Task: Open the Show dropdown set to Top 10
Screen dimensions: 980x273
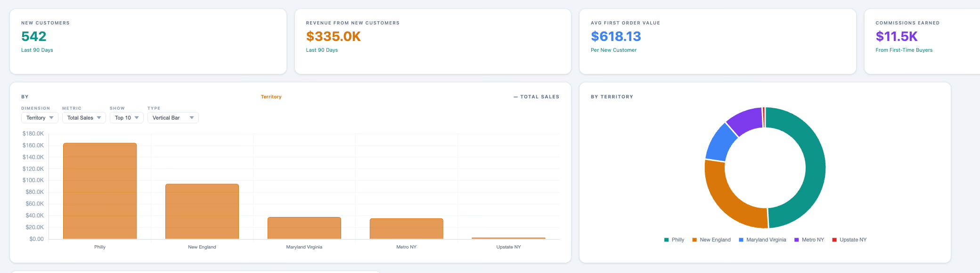Action: pyautogui.click(x=126, y=118)
